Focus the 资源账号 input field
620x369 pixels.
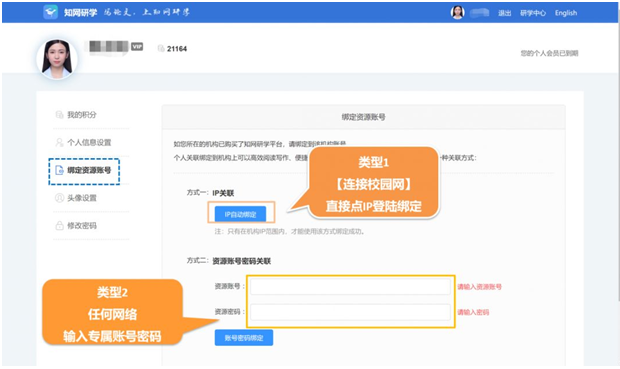coord(350,286)
